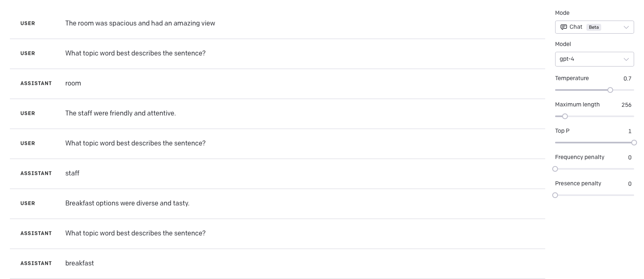Click the Temperature value showing 0.7
The height and width of the screenshot is (279, 644).
[628, 78]
